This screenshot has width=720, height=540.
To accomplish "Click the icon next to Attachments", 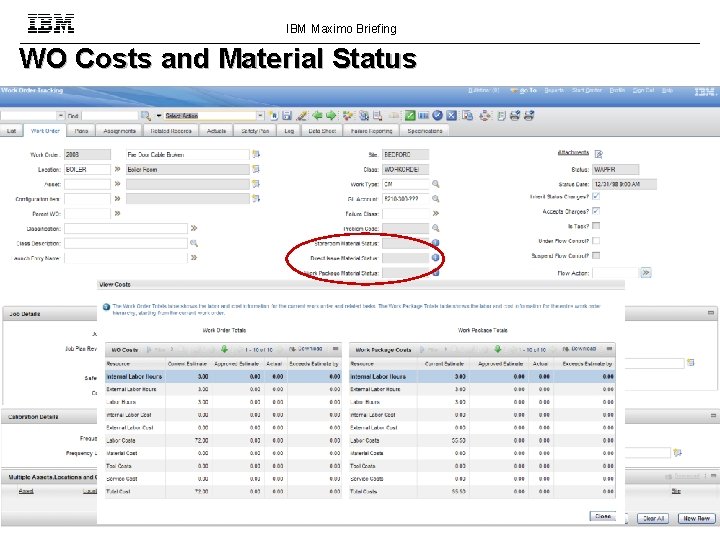I will tap(598, 153).
